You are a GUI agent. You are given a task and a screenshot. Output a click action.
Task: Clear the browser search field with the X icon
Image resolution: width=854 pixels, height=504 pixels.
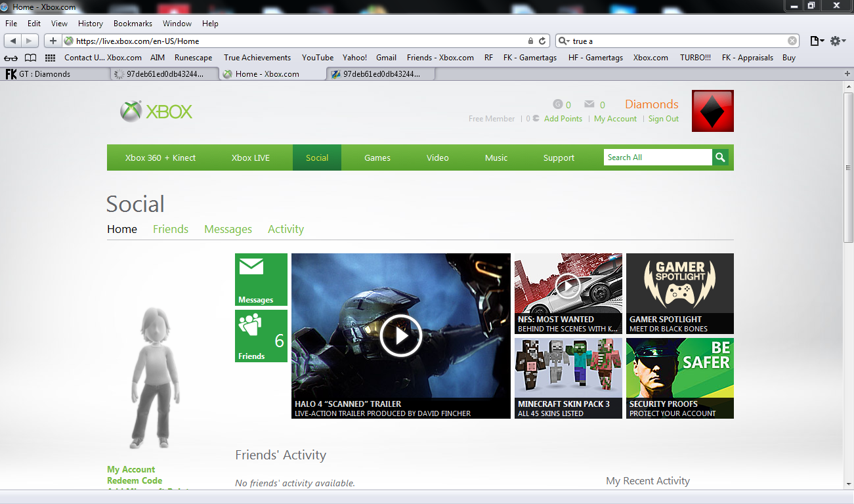[x=792, y=41]
